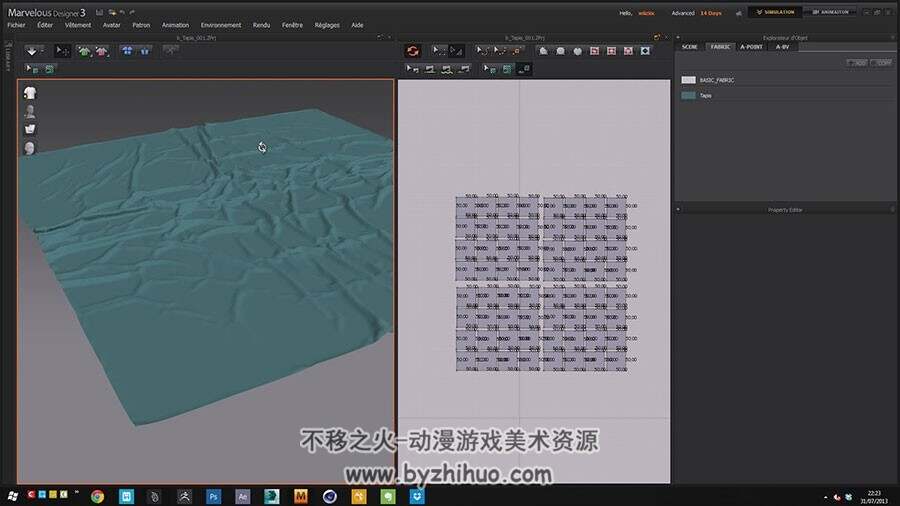Open the Fichier menu
The width and height of the screenshot is (900, 506).
pyautogui.click(x=16, y=25)
